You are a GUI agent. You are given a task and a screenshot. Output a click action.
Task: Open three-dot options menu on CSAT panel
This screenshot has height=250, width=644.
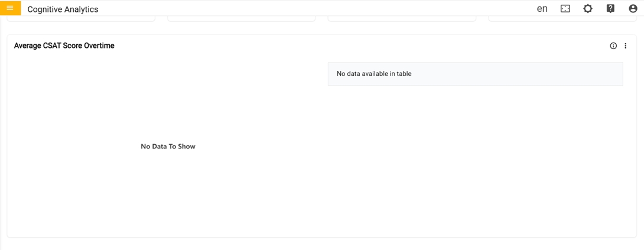(x=626, y=46)
